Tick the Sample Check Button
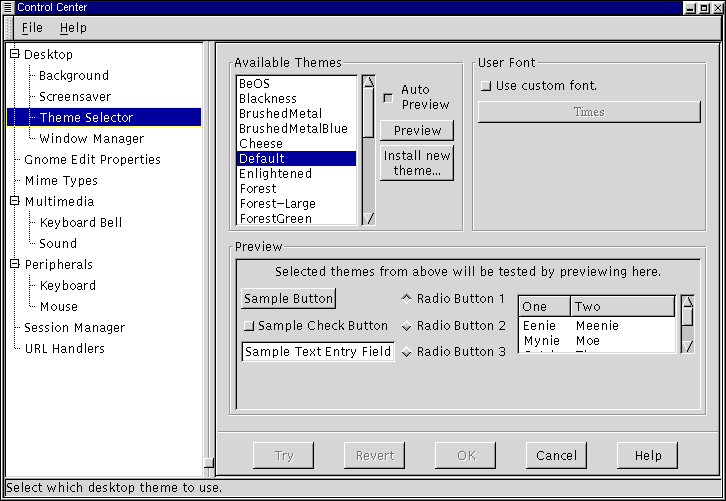726x501 pixels. [x=249, y=326]
